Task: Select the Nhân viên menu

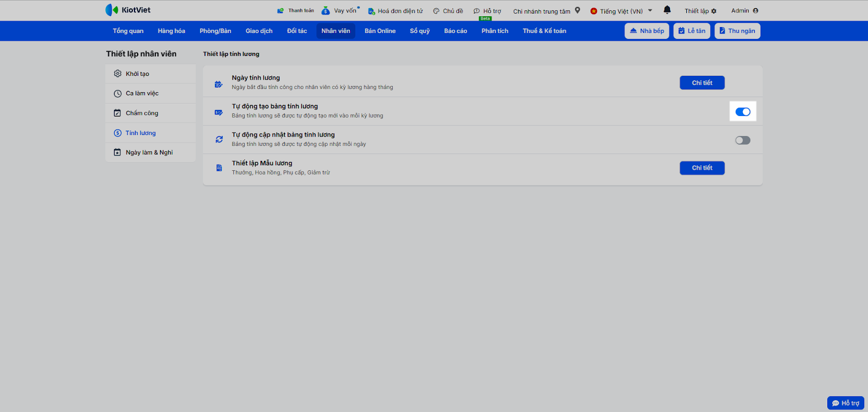Action: tap(336, 31)
